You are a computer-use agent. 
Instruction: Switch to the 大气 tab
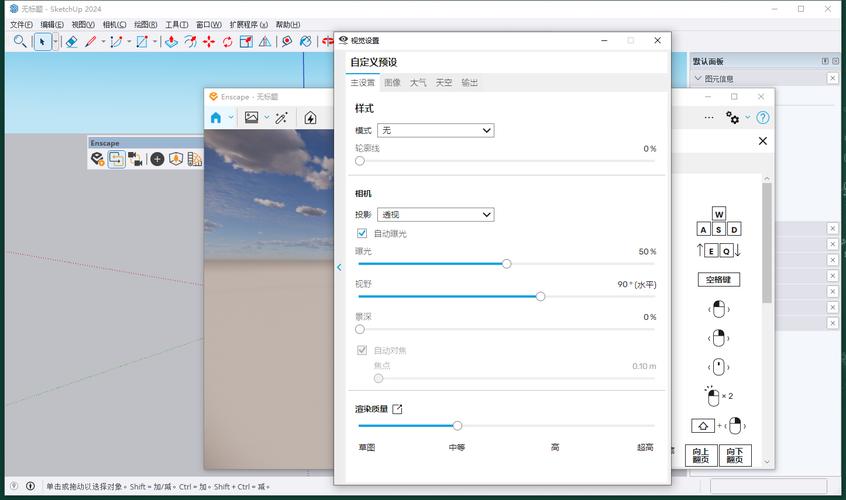click(418, 83)
